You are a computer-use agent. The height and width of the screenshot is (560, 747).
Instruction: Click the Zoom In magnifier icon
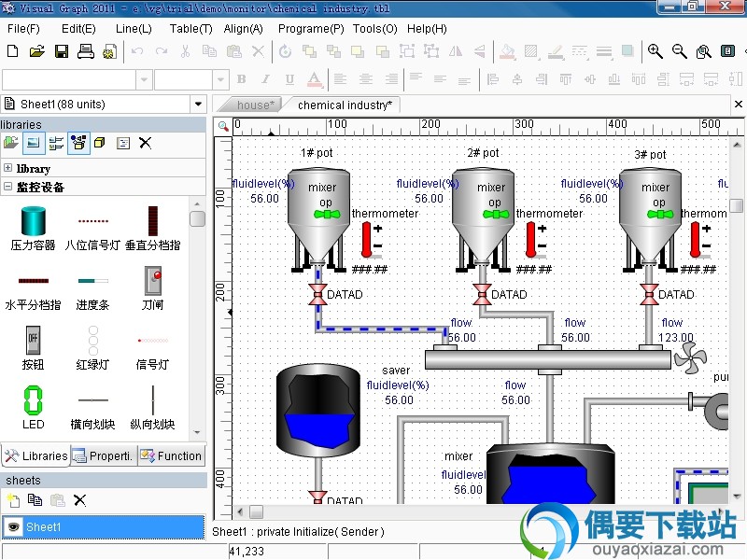[x=655, y=51]
